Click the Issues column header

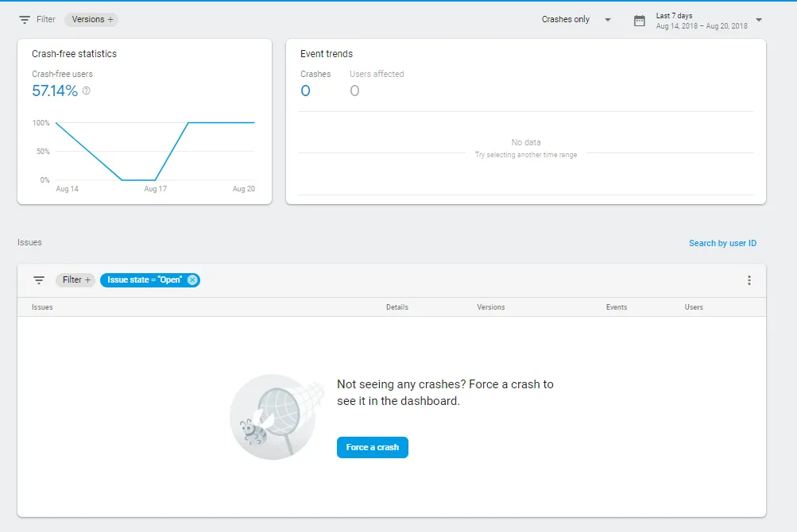[42, 307]
